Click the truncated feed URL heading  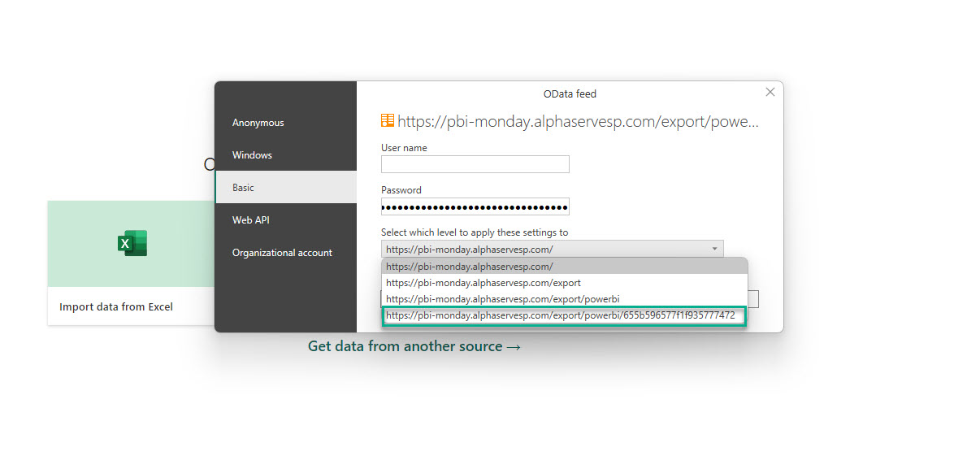[x=578, y=122]
